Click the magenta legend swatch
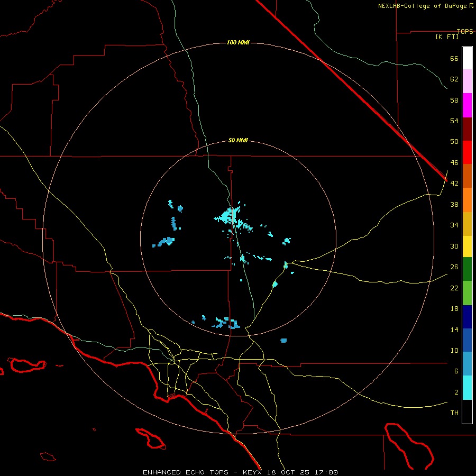The height and width of the screenshot is (476, 476). tap(467, 105)
